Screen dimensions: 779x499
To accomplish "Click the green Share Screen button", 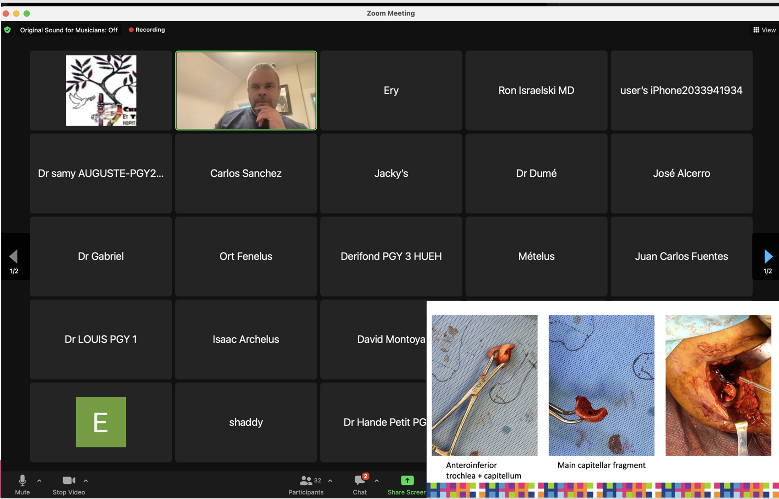I will (x=407, y=484).
